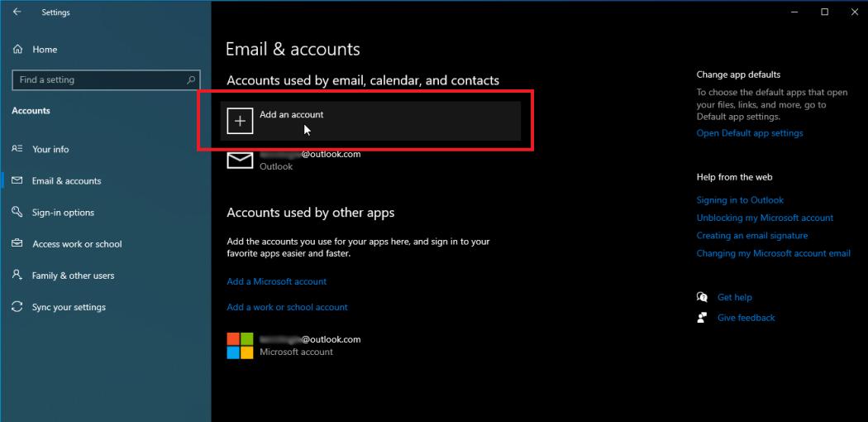Maximize the Settings window
Viewport: 868px width, 422px height.
click(824, 12)
